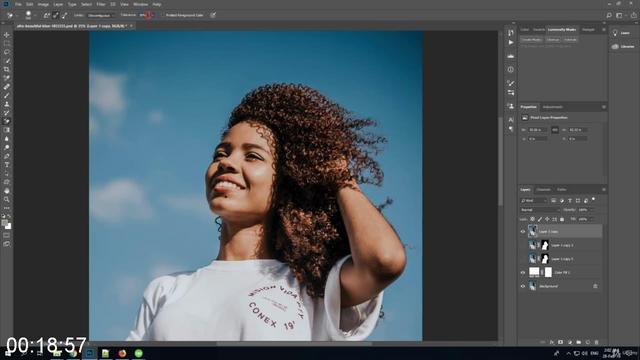Screen dimensions: 640x360
Task: Click the Tutorials button in Luminosity Masks
Action: click(x=570, y=40)
